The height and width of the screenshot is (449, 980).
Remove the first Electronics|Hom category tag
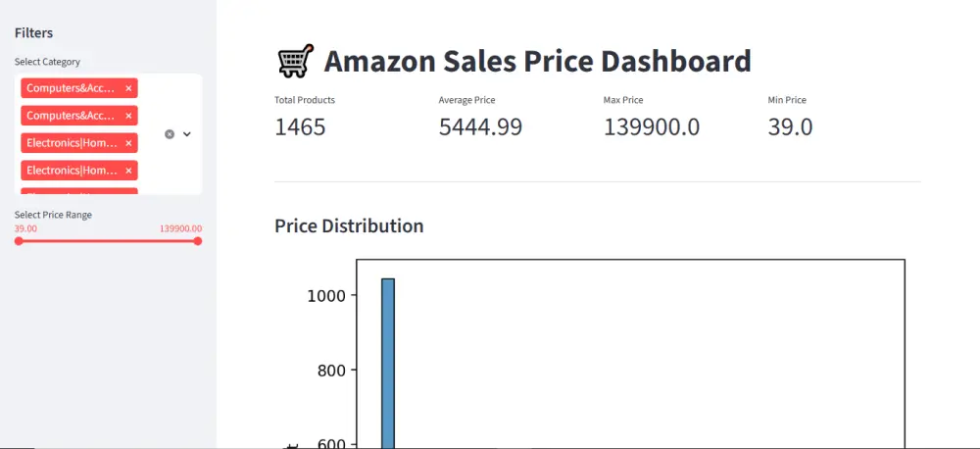click(128, 143)
